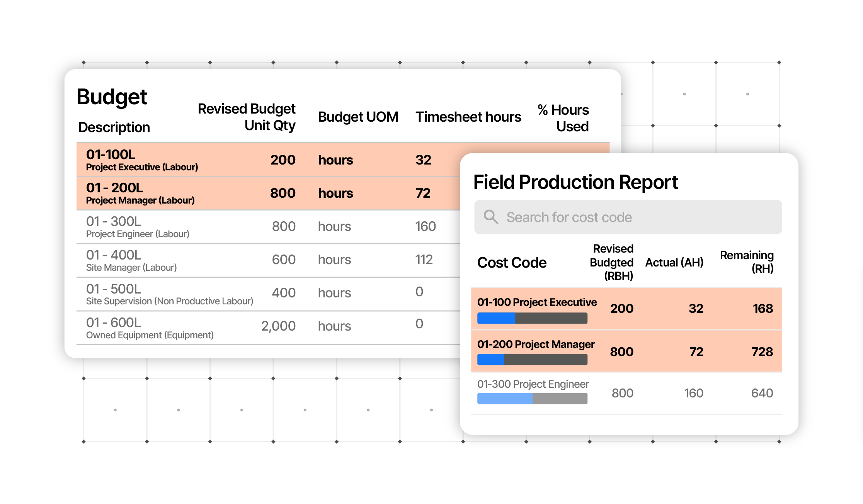863x504 pixels.
Task: Sort by Timesheet hours column
Action: tap(468, 117)
